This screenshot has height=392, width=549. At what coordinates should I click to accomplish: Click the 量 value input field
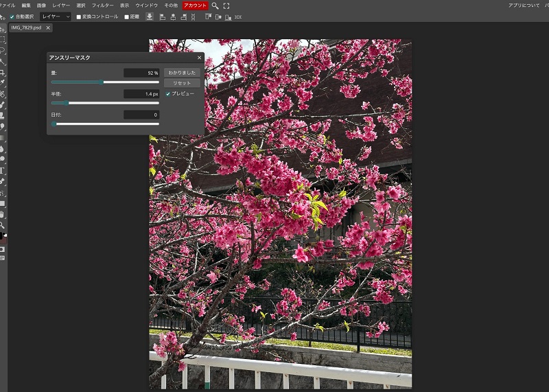tap(141, 73)
